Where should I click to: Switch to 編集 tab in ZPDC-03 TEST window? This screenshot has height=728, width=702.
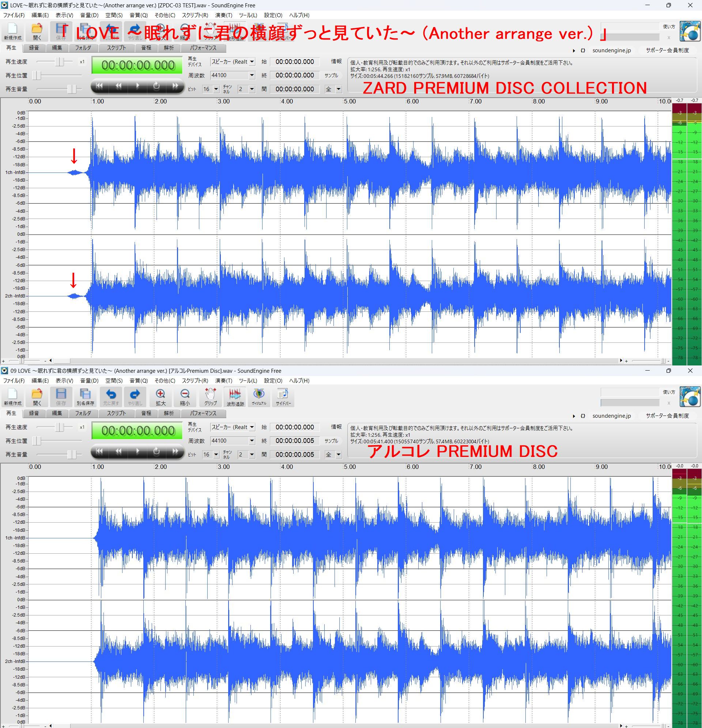click(x=57, y=48)
